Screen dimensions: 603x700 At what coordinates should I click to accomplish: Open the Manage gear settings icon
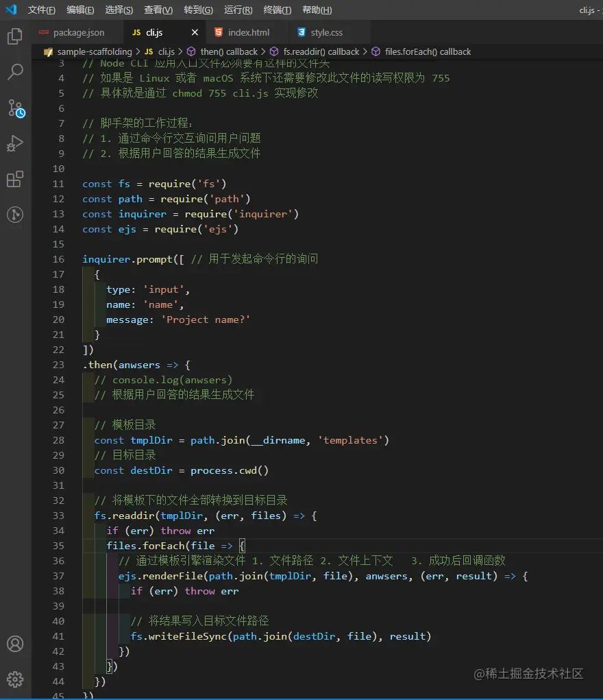click(x=14, y=679)
